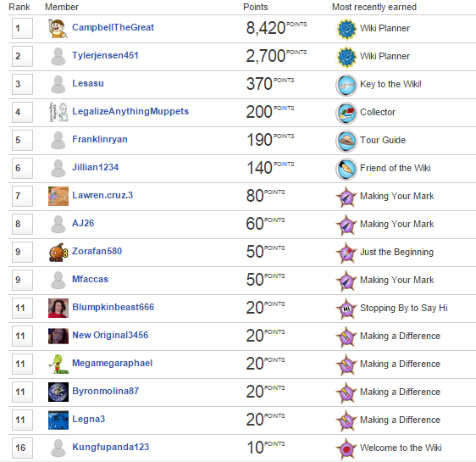Click Blumpkinbeast666's avatar photo
Screen dimensions: 476x462
(58, 308)
